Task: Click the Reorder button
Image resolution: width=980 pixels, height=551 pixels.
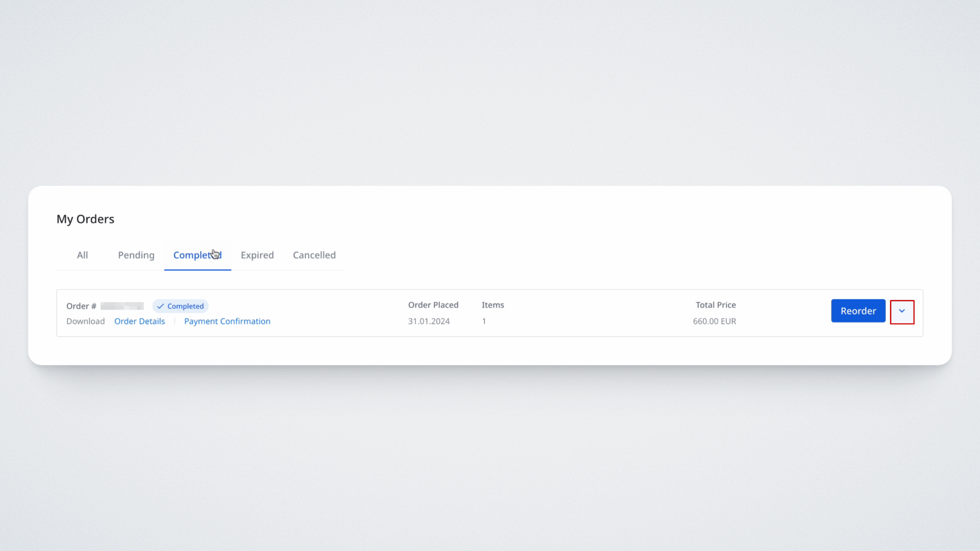Action: (858, 311)
